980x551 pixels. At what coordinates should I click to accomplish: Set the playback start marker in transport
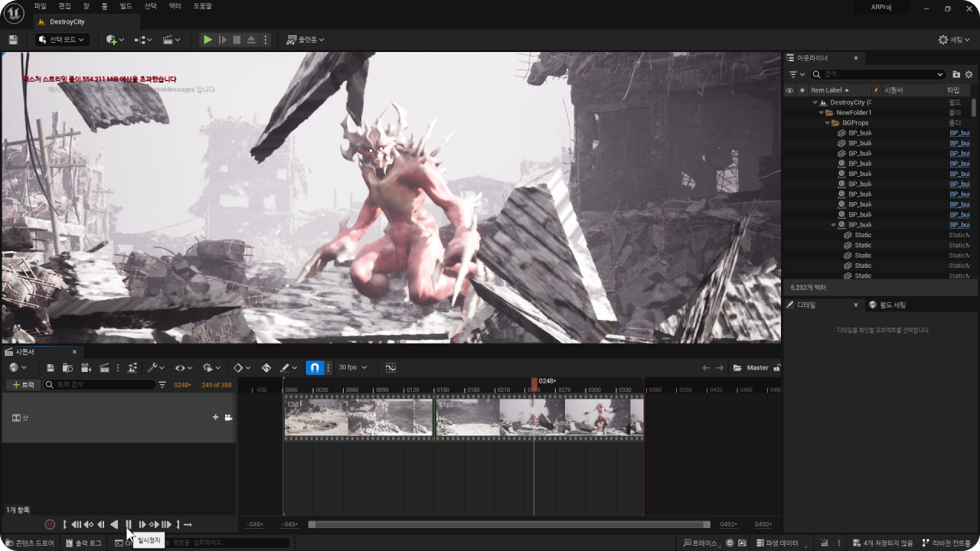[x=64, y=524]
